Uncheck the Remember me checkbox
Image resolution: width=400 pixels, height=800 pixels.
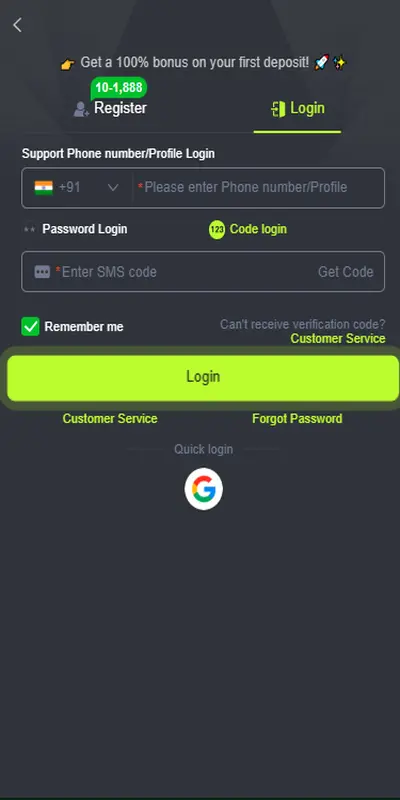click(31, 327)
